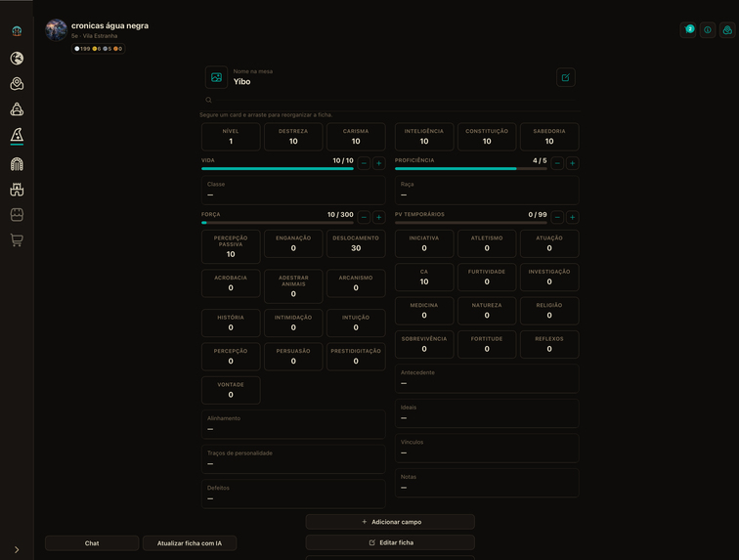739x560 pixels.
Task: Select the Inteligência card
Action: tap(424, 137)
